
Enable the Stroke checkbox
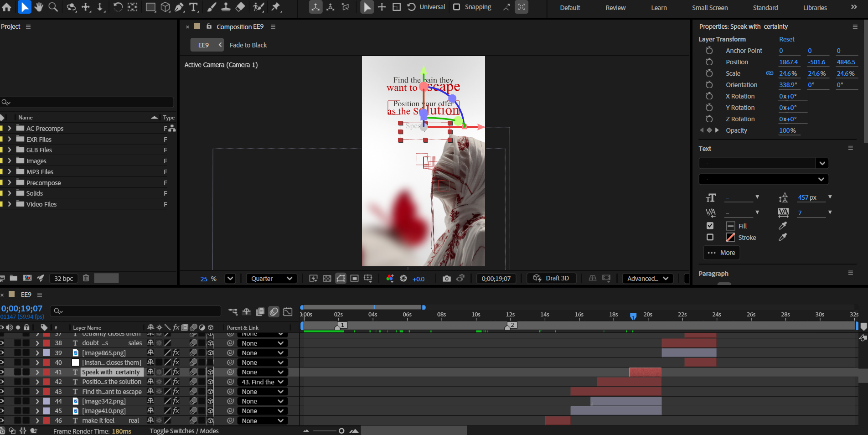(710, 237)
